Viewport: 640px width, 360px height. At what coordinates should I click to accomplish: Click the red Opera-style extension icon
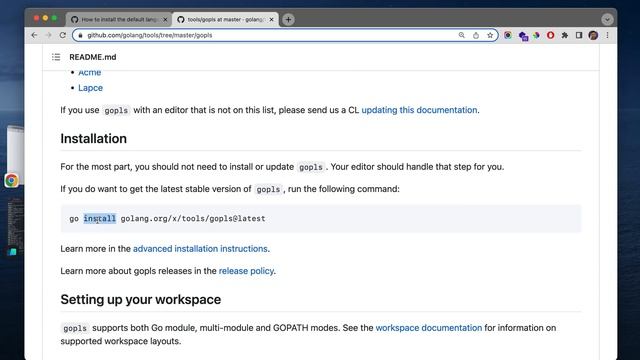tap(551, 36)
